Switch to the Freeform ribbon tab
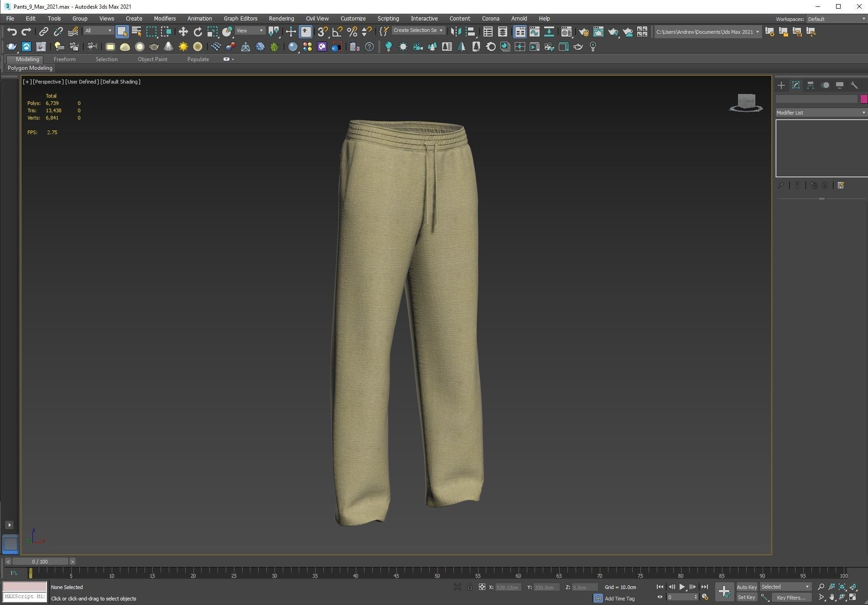Viewport: 868px width, 605px height. (x=65, y=59)
